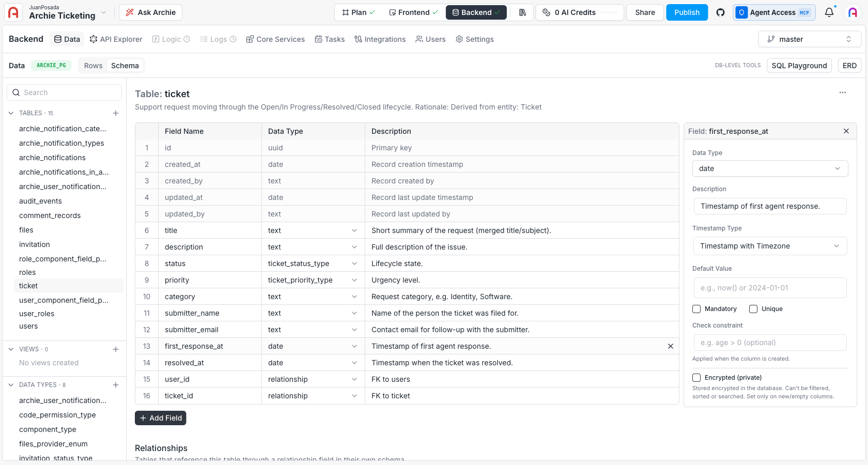The image size is (868, 465).
Task: Go to Integrations tab
Action: coord(380,39)
